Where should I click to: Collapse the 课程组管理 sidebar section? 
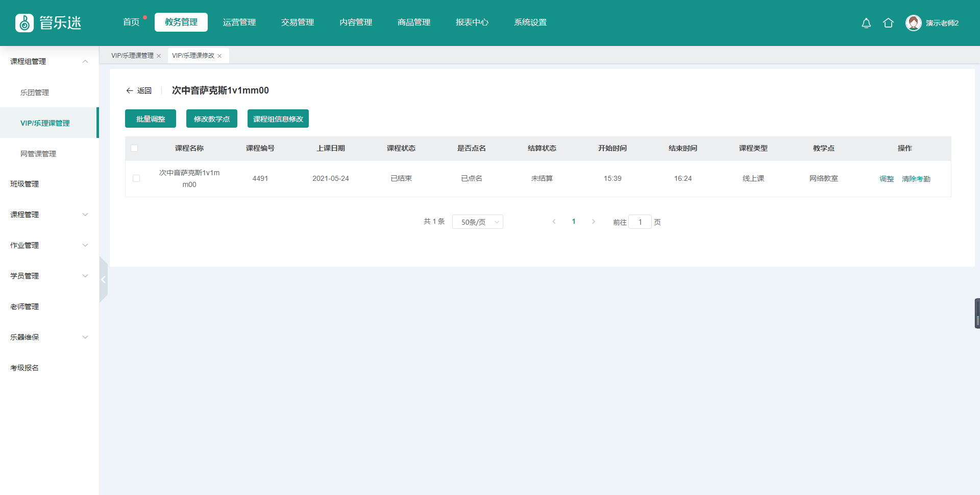click(85, 61)
